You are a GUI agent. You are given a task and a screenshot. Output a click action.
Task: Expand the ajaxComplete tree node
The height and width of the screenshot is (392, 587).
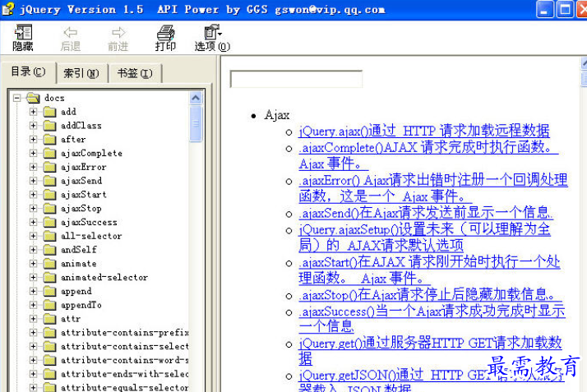pyautogui.click(x=34, y=154)
